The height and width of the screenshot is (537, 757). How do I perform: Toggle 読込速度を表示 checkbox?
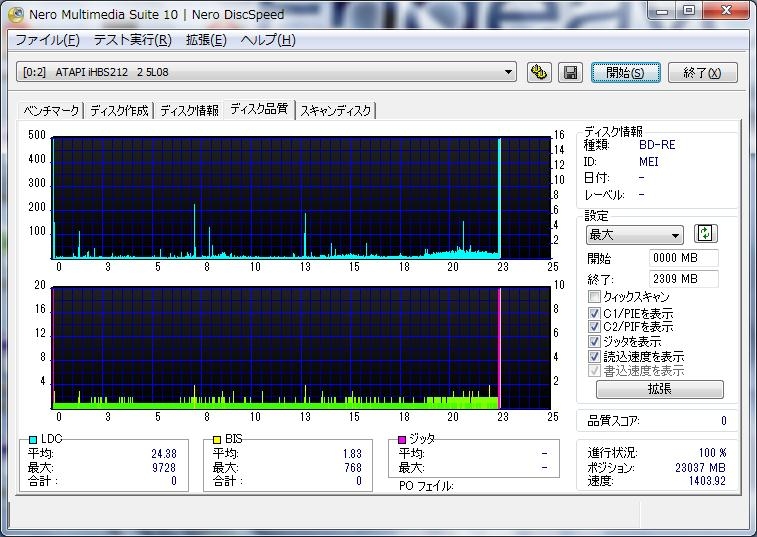594,356
